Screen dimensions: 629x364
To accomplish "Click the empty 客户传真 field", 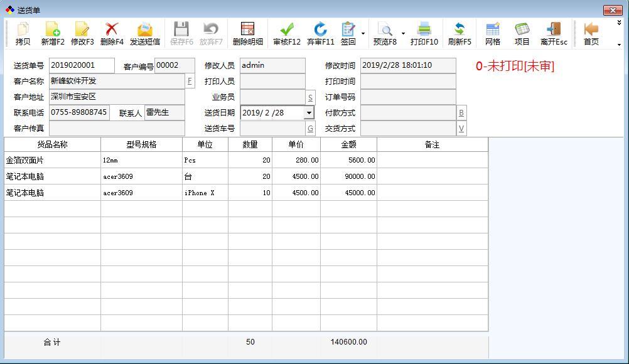I will [117, 128].
